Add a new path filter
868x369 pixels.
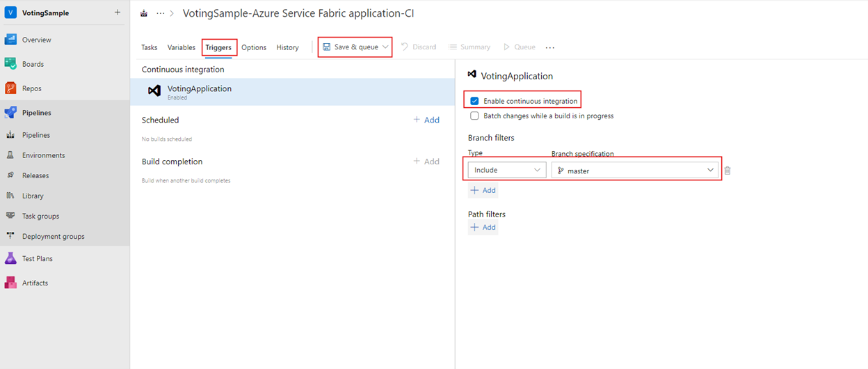483,227
